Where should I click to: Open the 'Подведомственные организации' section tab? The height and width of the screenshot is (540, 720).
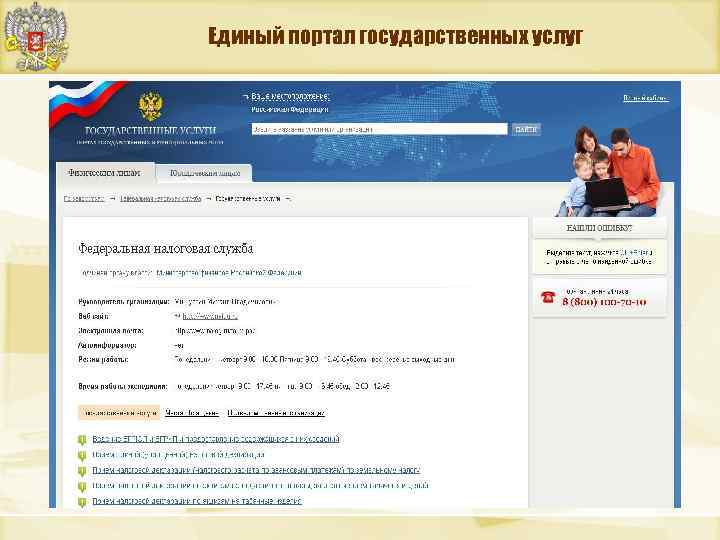coord(276,413)
